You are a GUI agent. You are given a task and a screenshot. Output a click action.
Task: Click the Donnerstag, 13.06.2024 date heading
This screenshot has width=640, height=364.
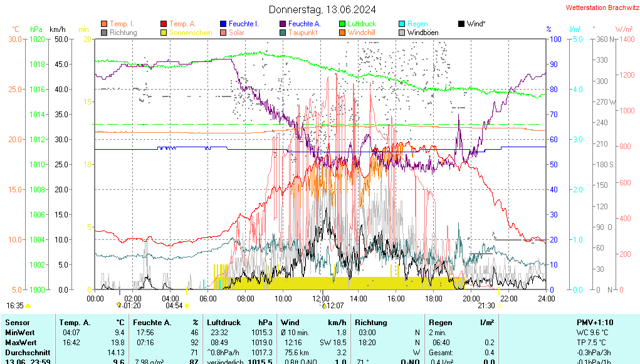click(323, 9)
